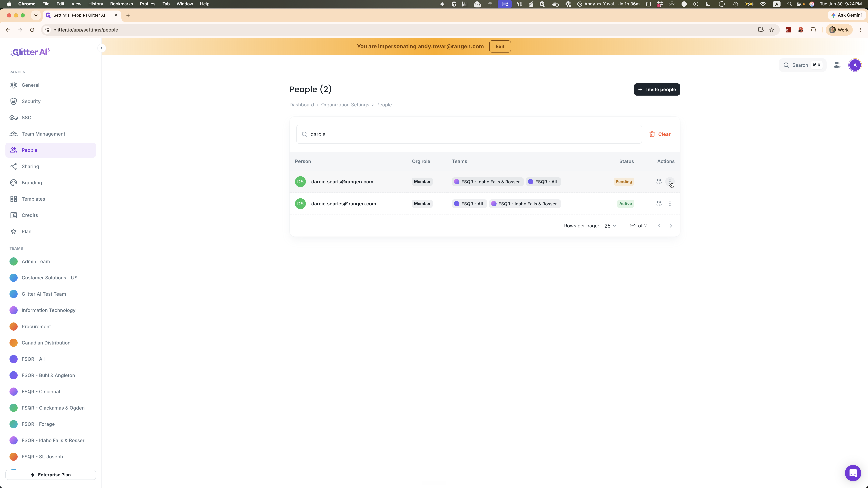This screenshot has width=868, height=488.
Task: Go to SSO settings
Action: tap(51, 118)
